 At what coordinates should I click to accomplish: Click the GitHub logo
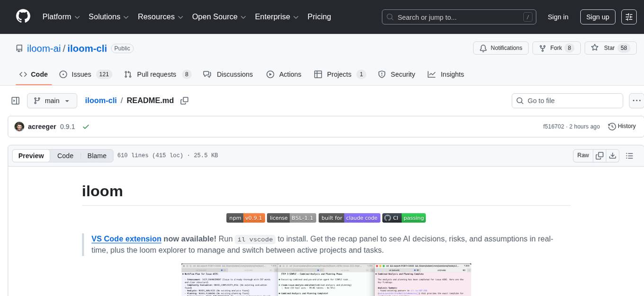[x=23, y=17]
